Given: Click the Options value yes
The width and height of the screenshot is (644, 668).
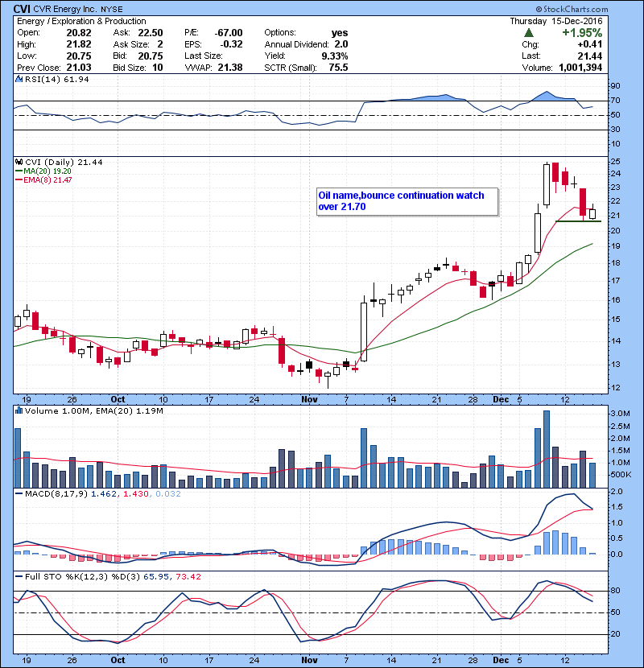Looking at the screenshot, I should coord(340,33).
